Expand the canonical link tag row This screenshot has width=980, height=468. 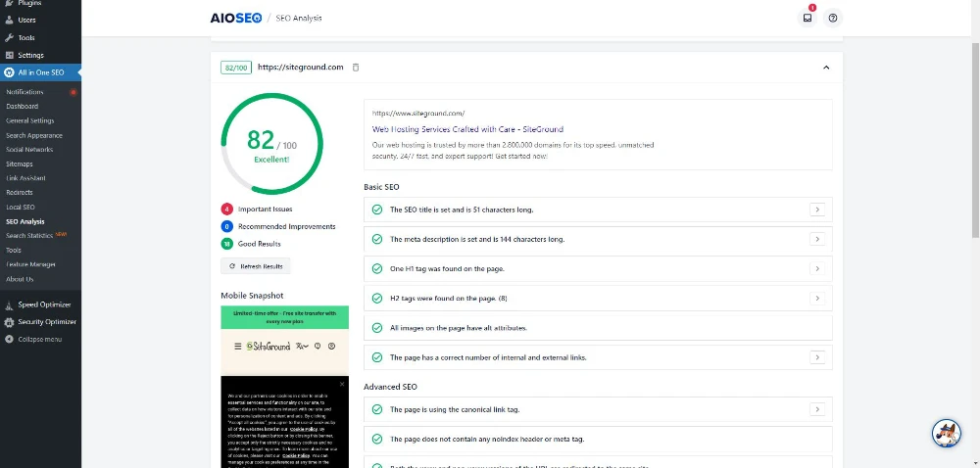817,410
